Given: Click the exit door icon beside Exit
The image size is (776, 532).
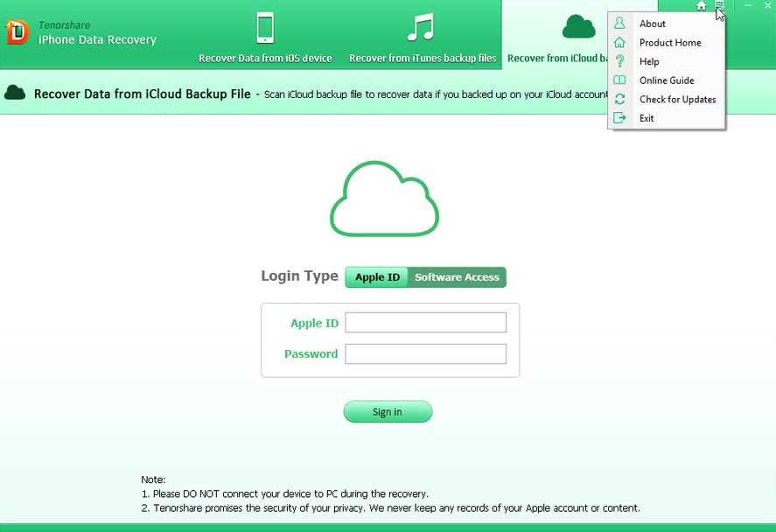Looking at the screenshot, I should point(619,118).
